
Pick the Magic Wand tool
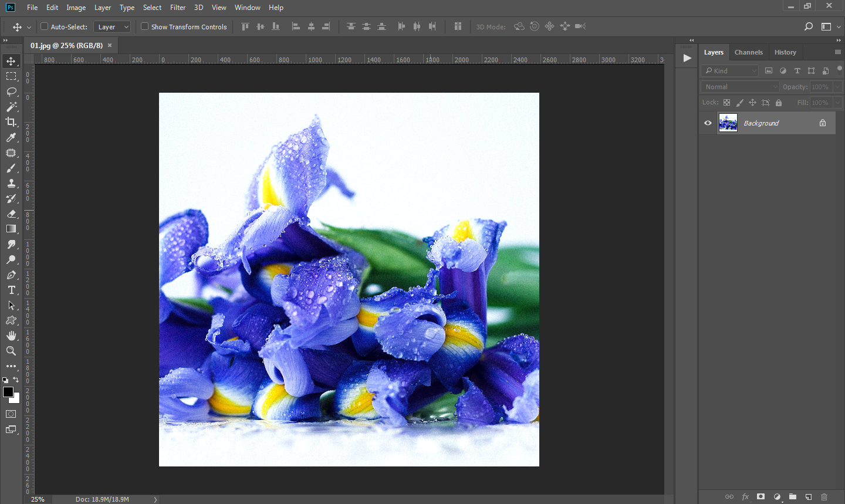pos(11,107)
